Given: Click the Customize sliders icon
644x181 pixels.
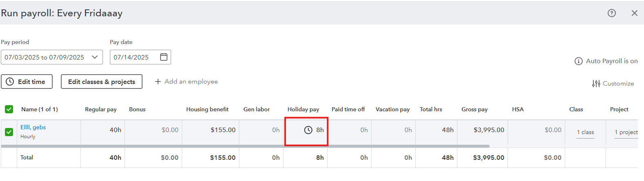Looking at the screenshot, I should [x=596, y=84].
